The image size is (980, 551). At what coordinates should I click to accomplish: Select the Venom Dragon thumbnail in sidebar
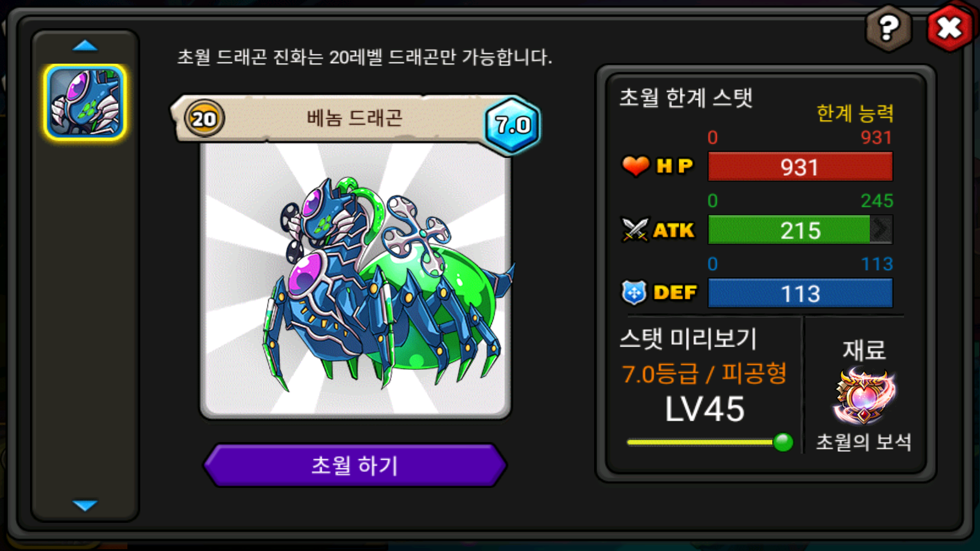pyautogui.click(x=85, y=102)
